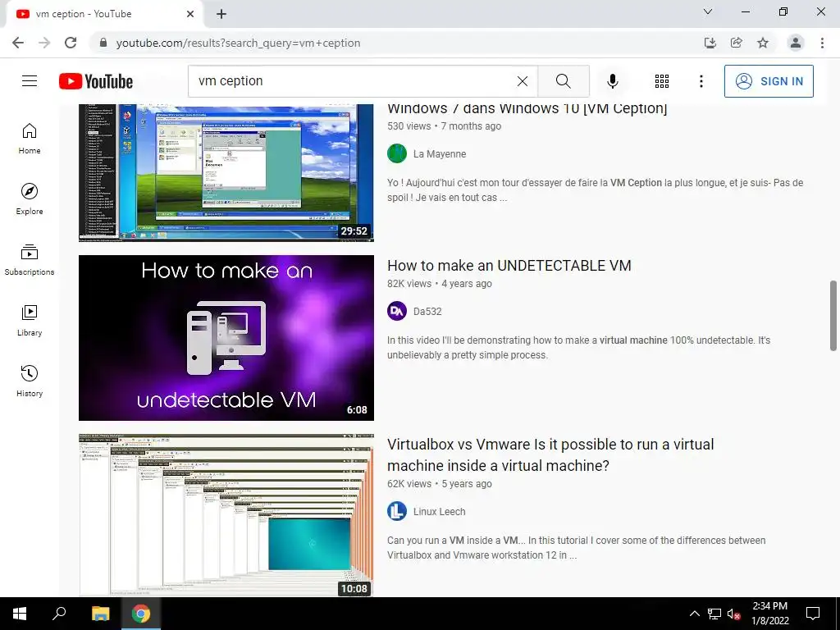Open the '[VM Ception]' video title
The image size is (840, 630).
[x=527, y=109]
